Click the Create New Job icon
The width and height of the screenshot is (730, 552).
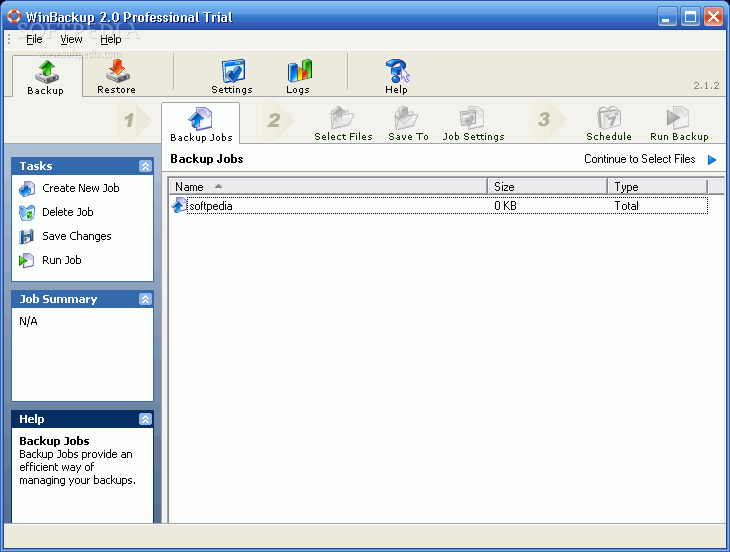pyautogui.click(x=27, y=188)
